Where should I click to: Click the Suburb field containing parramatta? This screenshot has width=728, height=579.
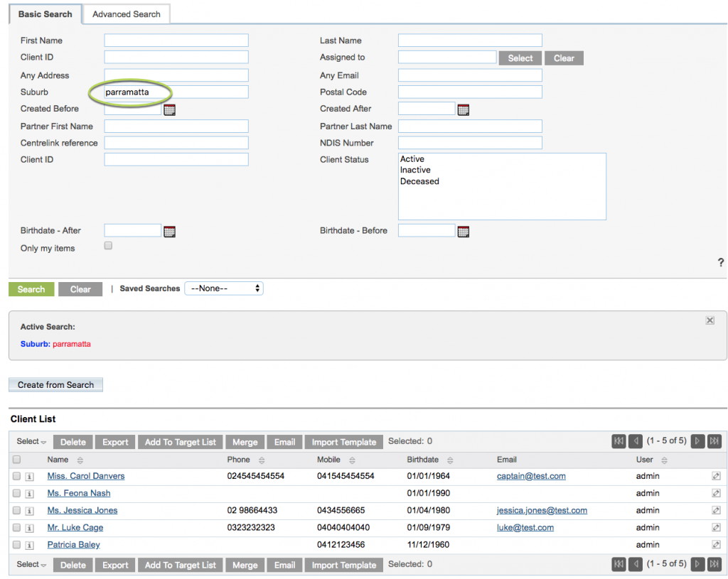(176, 92)
